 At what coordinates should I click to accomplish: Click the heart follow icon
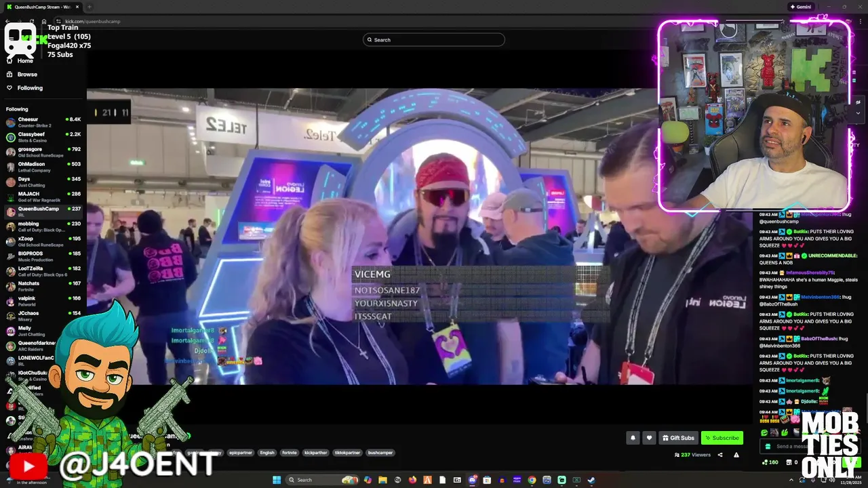[649, 438]
